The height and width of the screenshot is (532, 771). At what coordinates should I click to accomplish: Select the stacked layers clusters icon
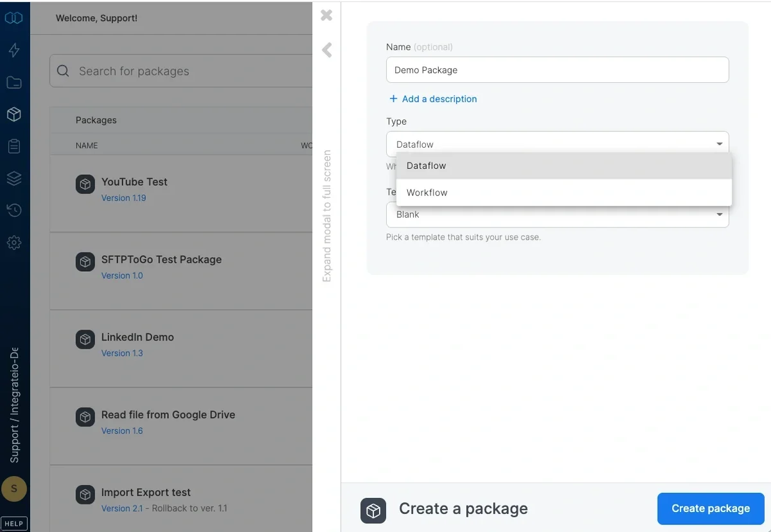coord(14,178)
